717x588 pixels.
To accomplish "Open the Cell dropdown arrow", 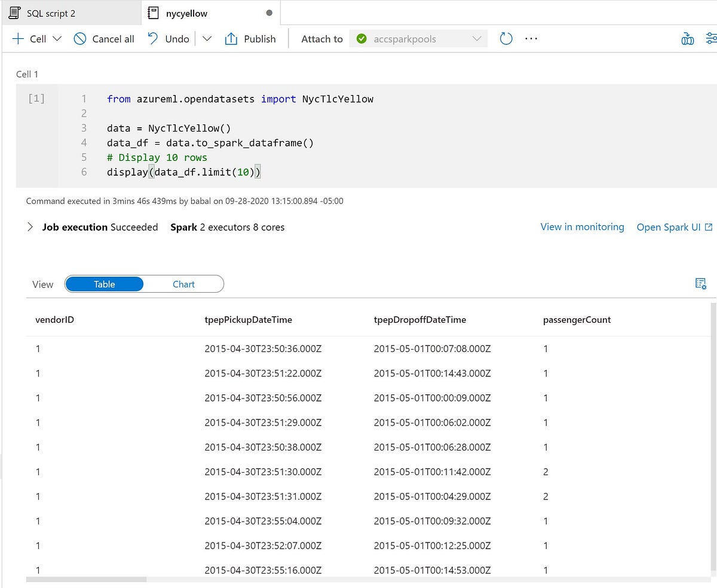I will 56,38.
